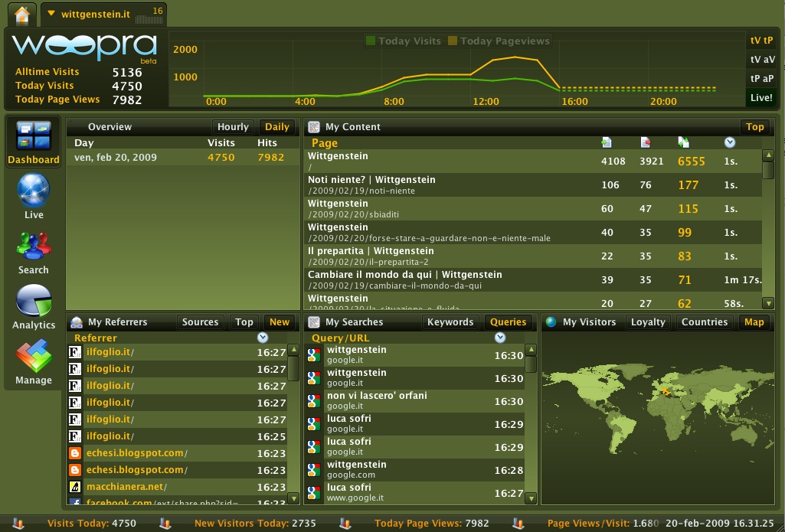The image size is (785, 532).
Task: Click the exit pages column icon
Action: [646, 143]
